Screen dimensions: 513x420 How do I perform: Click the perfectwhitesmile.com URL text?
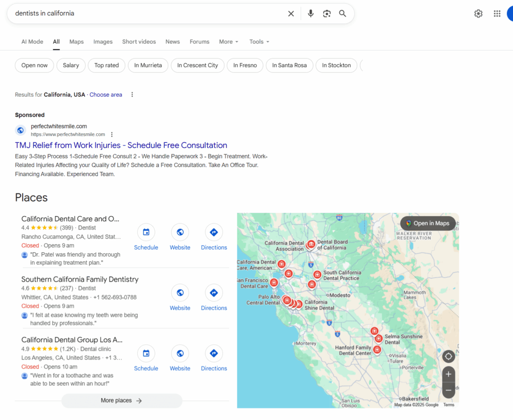68,134
